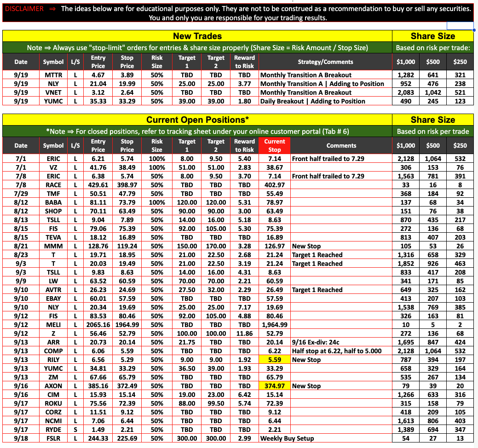478x448 pixels.
Task: Select the yellow-highlighted 374.97 stop cell
Action: 275,386
